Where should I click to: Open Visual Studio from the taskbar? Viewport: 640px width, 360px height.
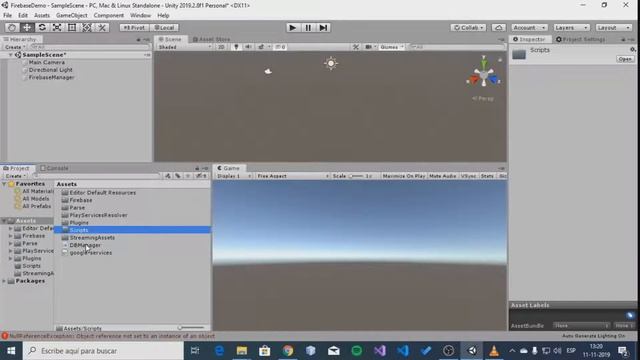[x=380, y=351]
